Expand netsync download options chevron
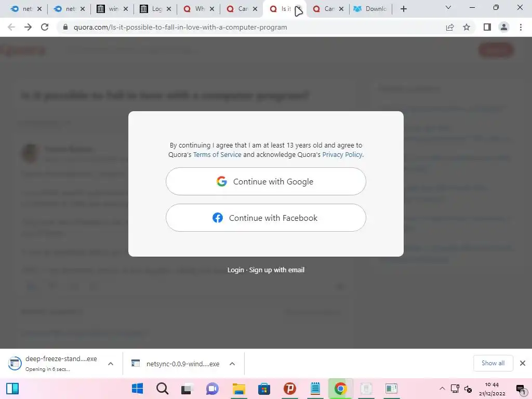 (232, 364)
